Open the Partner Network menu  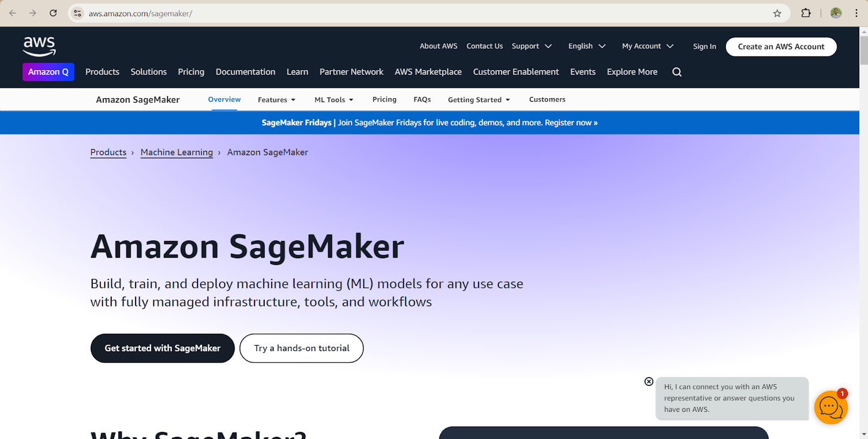352,72
